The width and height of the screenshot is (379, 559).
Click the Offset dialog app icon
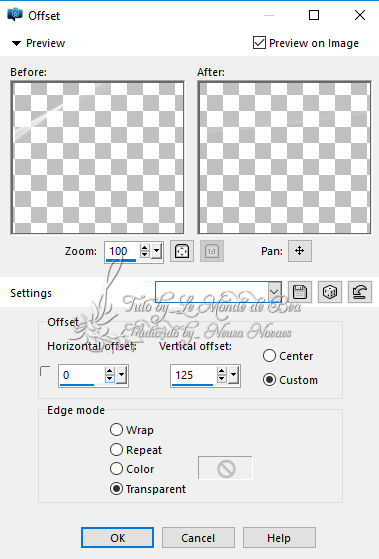[x=15, y=15]
